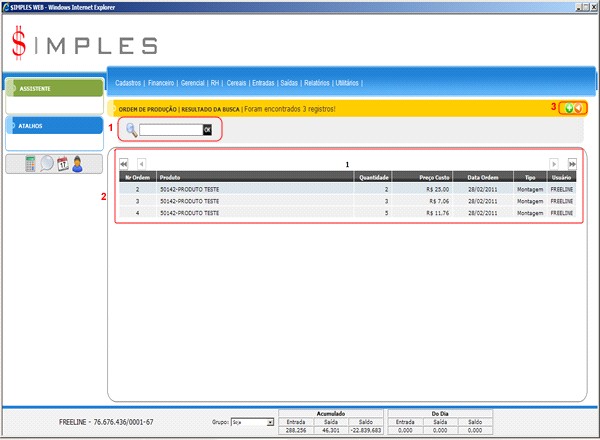Sort by Quantidade column header
Image resolution: width=600 pixels, height=440 pixels.
[x=373, y=178]
